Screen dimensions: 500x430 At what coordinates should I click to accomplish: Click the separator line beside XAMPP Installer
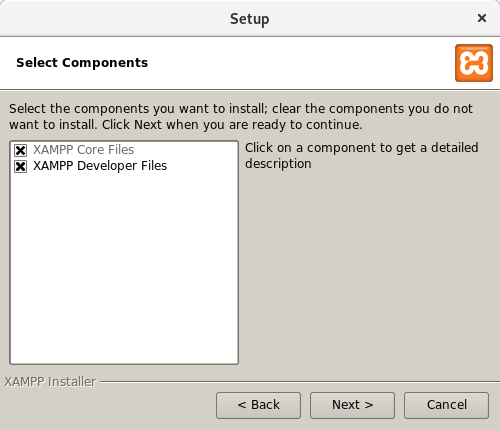[x=300, y=382]
